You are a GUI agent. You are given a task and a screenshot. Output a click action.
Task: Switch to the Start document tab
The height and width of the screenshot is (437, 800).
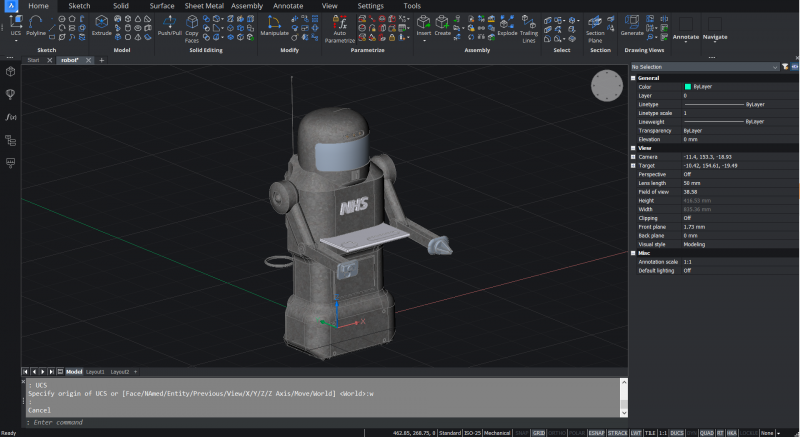click(x=33, y=60)
